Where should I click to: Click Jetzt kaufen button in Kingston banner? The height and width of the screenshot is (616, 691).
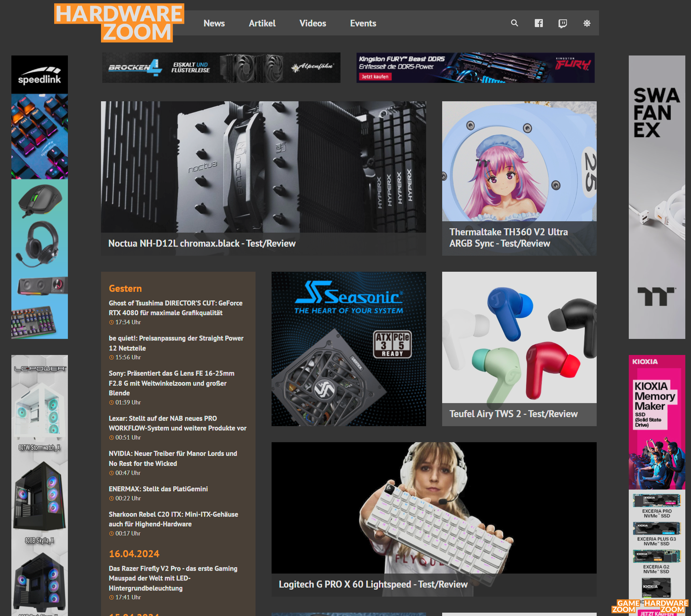[x=375, y=77]
